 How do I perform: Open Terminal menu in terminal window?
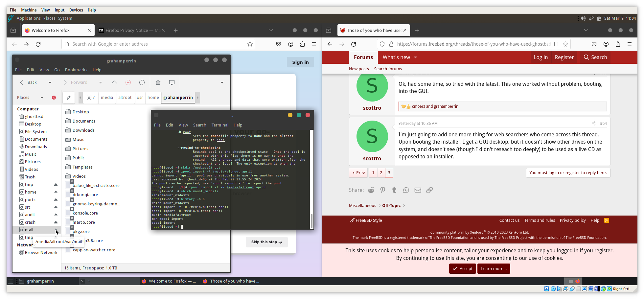coord(220,125)
